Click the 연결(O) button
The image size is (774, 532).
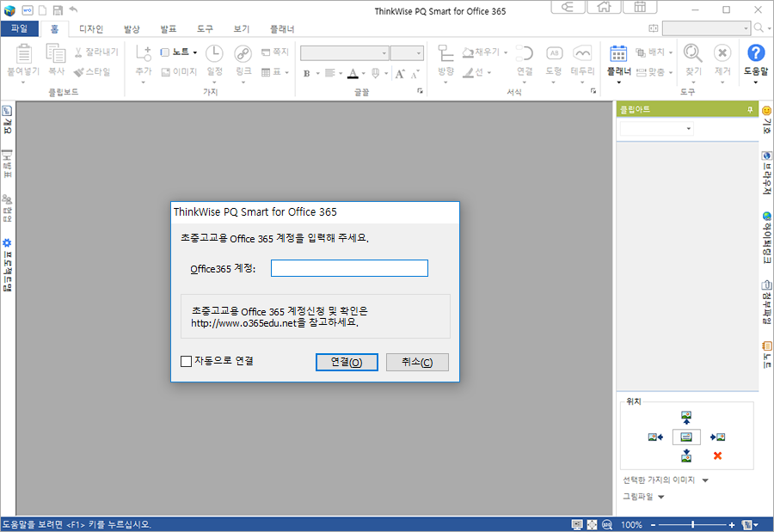[x=347, y=362]
